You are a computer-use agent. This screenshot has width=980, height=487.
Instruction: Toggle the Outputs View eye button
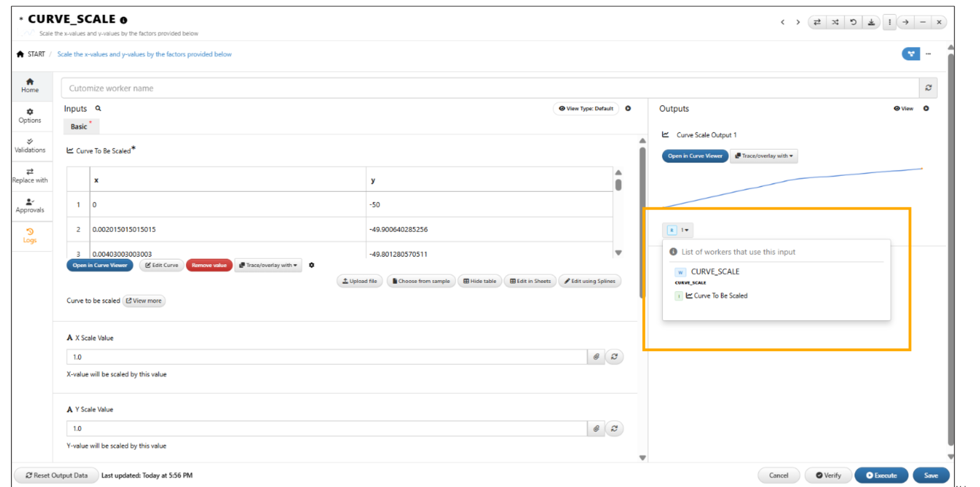pyautogui.click(x=903, y=109)
